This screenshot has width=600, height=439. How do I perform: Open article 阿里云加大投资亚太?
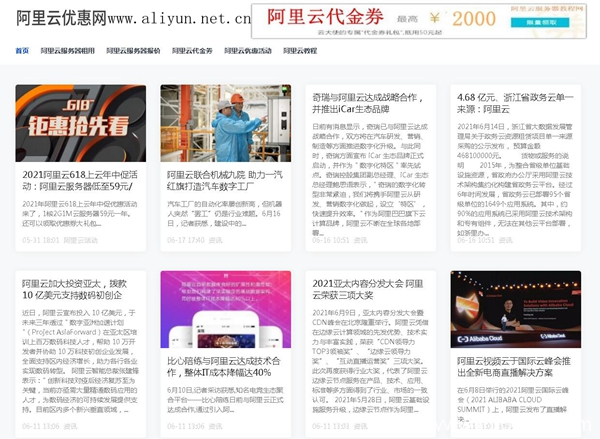pos(80,291)
